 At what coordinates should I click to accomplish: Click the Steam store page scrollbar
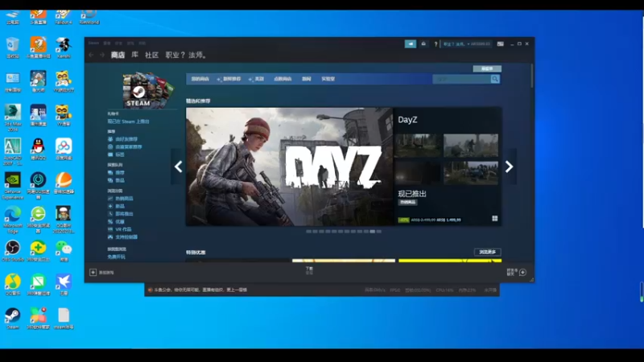pyautogui.click(x=532, y=76)
